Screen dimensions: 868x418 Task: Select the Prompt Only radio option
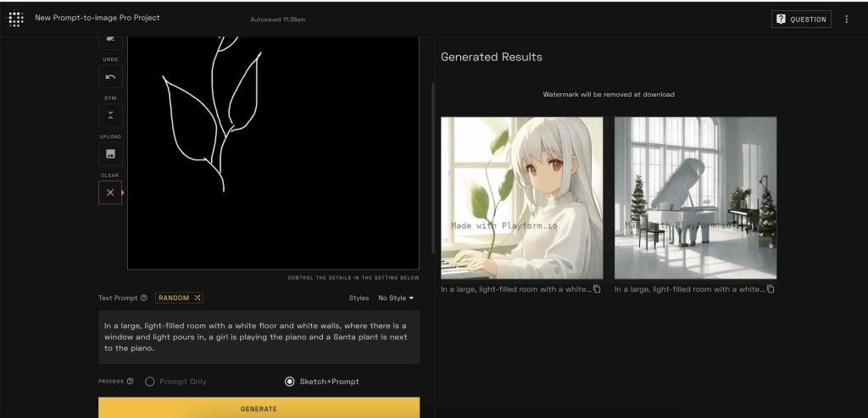point(150,382)
